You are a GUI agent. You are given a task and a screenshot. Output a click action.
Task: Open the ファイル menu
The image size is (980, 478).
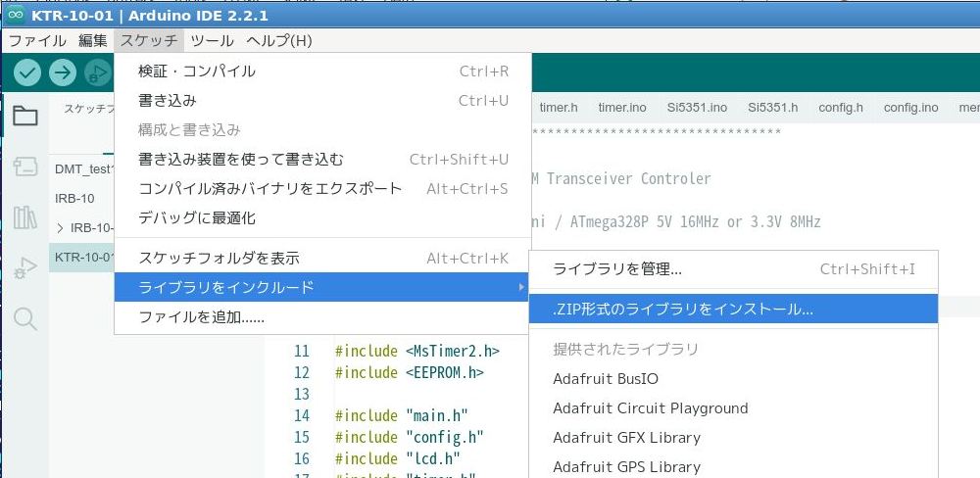37,41
